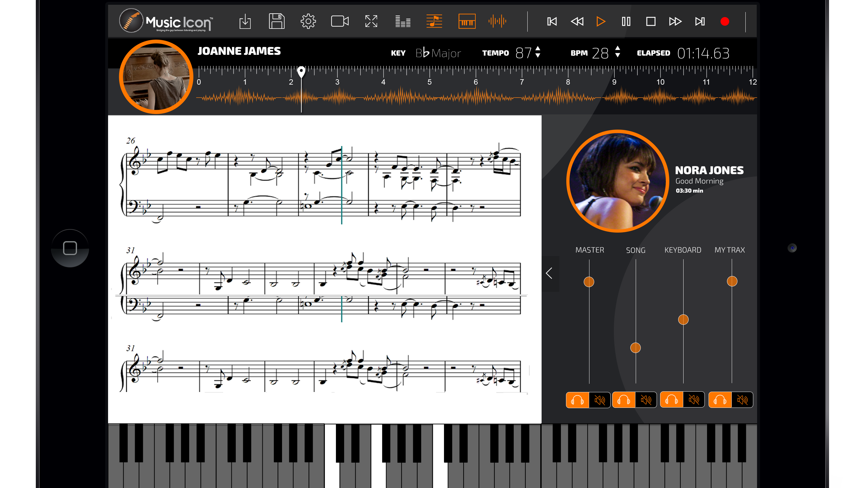Click the elapsed time 01:14.63
Image resolution: width=868 pixels, height=488 pixels.
click(703, 53)
